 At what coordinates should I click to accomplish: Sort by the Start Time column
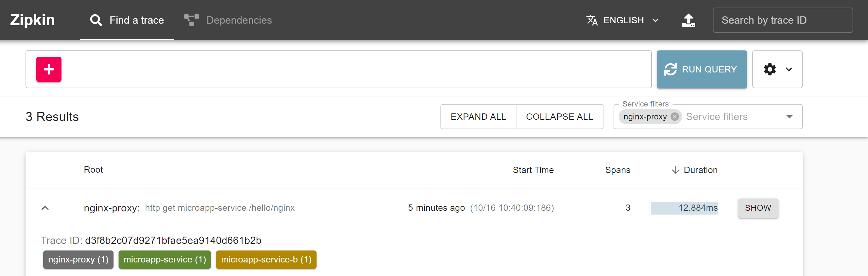point(533,170)
